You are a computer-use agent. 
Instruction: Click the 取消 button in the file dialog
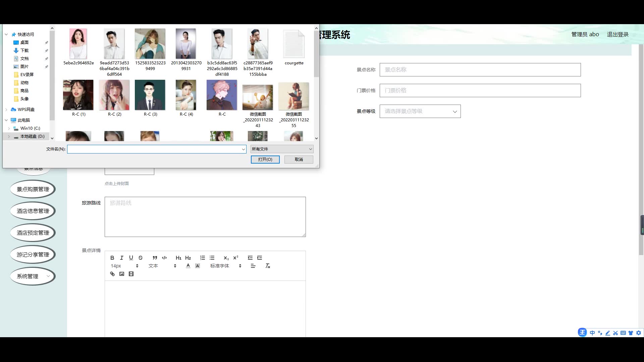click(x=299, y=160)
